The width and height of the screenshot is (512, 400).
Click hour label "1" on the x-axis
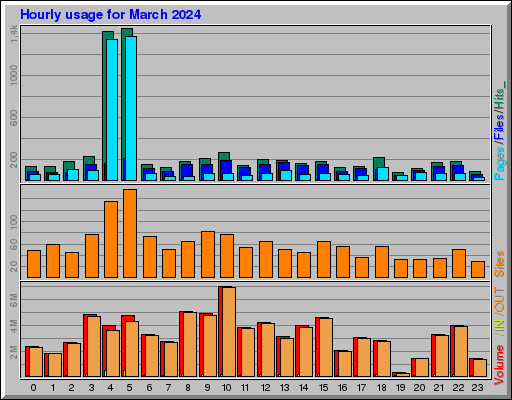[53, 388]
